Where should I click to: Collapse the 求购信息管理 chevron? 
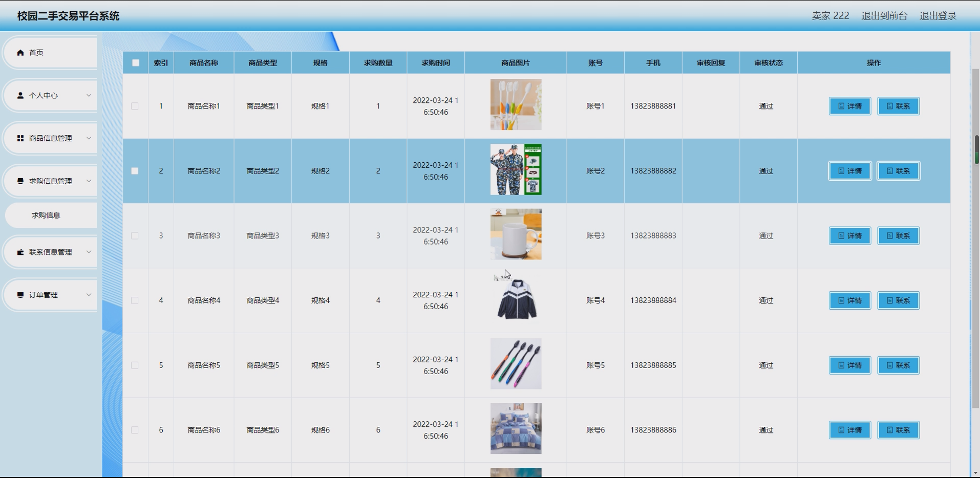pos(89,181)
